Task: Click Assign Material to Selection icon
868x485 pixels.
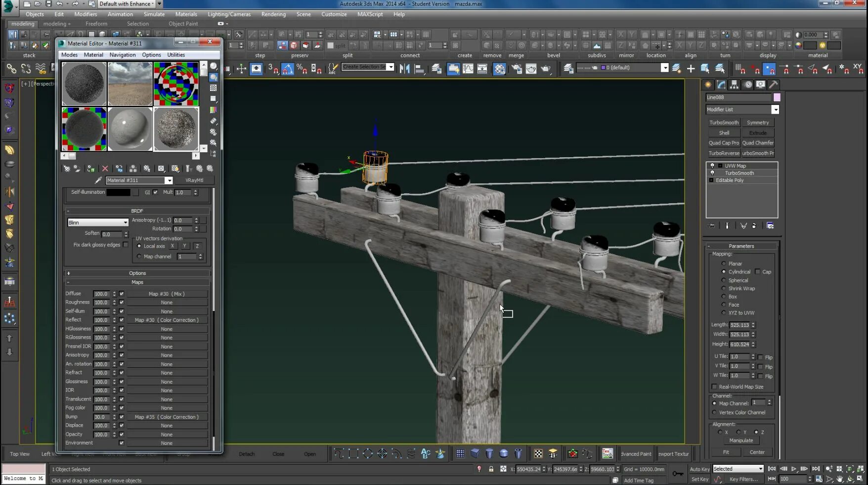Action: (x=91, y=169)
